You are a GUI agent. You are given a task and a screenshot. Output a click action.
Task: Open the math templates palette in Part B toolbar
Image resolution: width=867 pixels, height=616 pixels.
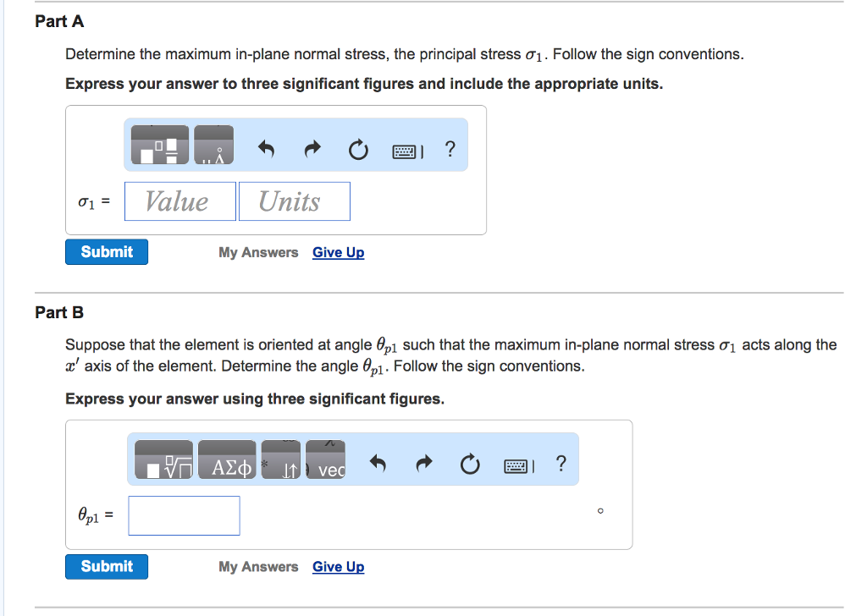163,463
